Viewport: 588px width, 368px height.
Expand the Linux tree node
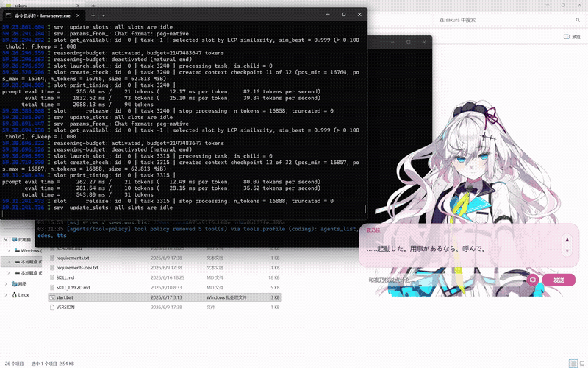point(6,295)
